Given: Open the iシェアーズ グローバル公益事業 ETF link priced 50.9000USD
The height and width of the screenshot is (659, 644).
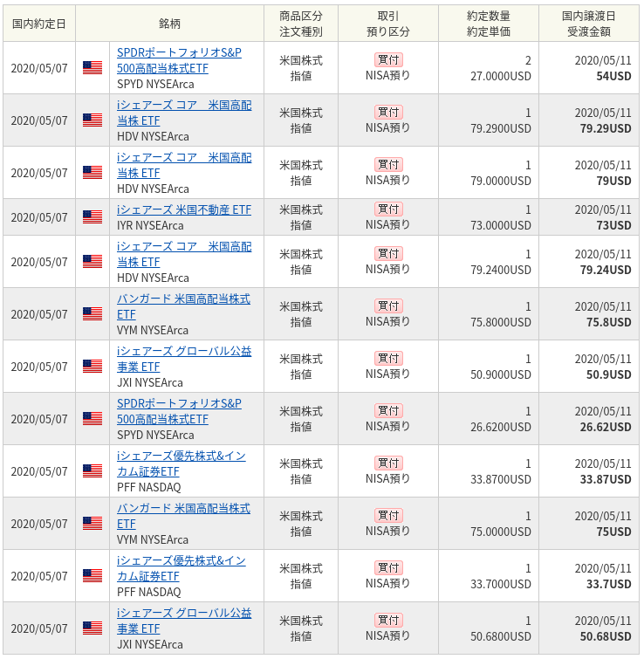Looking at the screenshot, I should [184, 359].
